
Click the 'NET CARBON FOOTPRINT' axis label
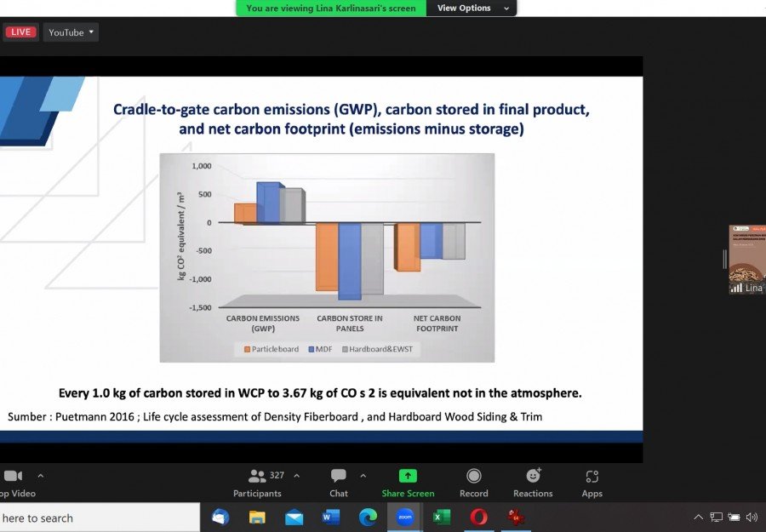[x=437, y=323]
